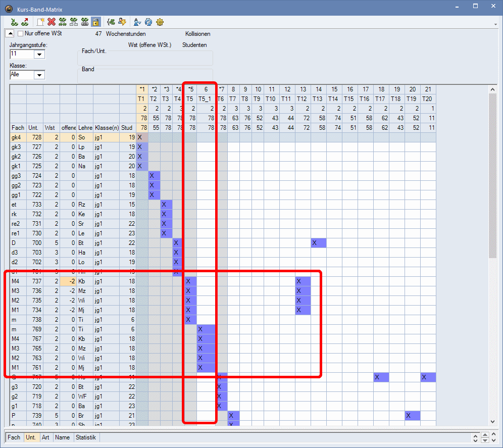Screen dimensions: 503x448
Task: Switch to the Statistik tab
Action: 85,437
